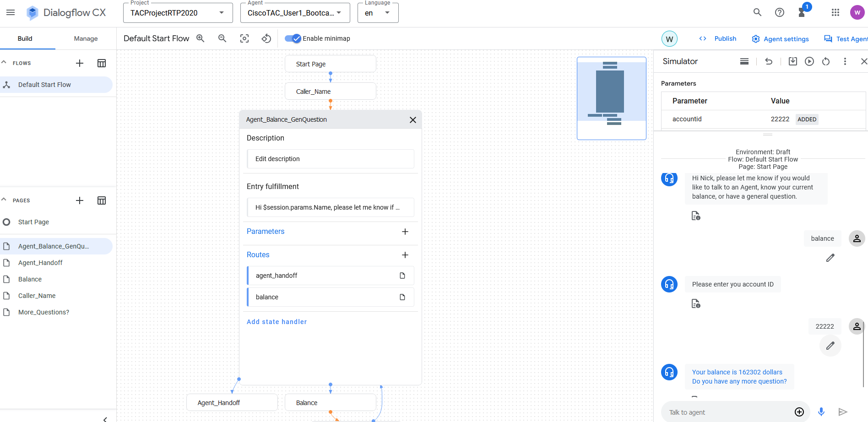Collapse the left sidebar chevron
This screenshot has width=868, height=422.
105,419
